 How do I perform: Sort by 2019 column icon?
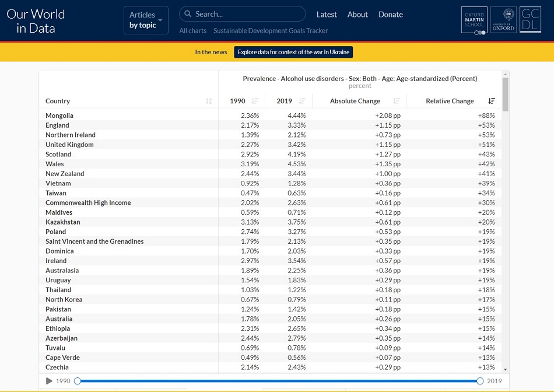click(x=301, y=101)
